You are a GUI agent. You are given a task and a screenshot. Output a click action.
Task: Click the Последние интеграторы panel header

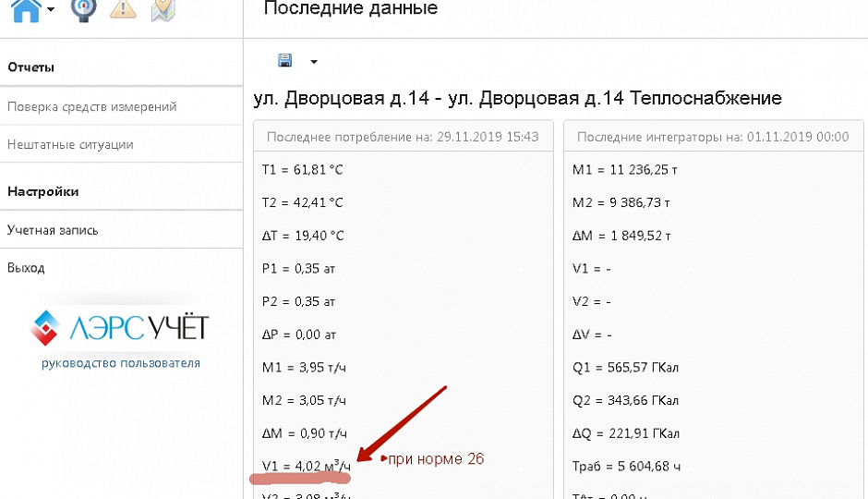712,137
